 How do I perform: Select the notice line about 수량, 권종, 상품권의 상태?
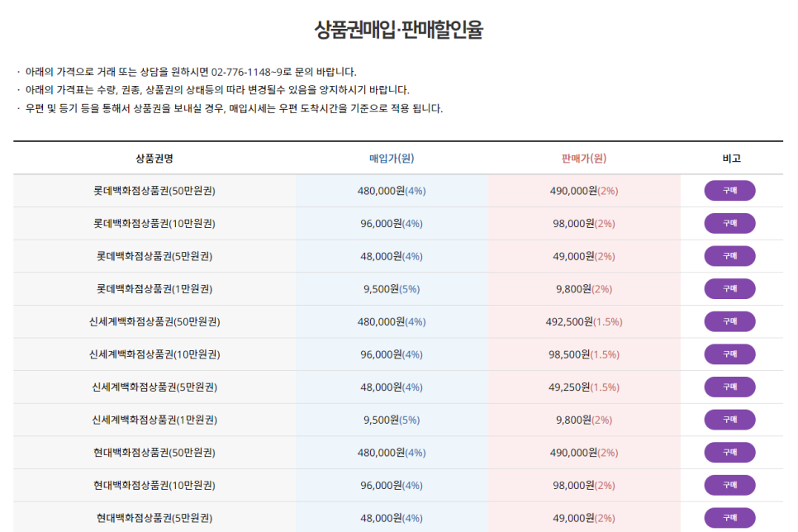[217, 90]
